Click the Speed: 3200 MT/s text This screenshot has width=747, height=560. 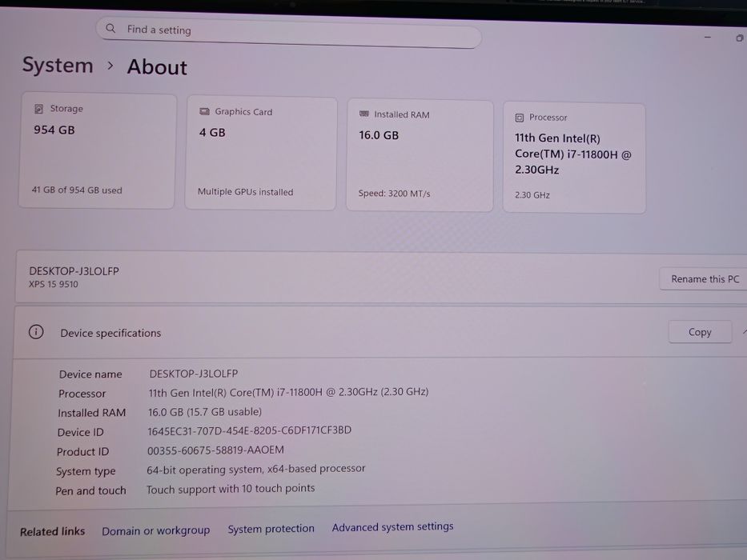[x=394, y=194]
